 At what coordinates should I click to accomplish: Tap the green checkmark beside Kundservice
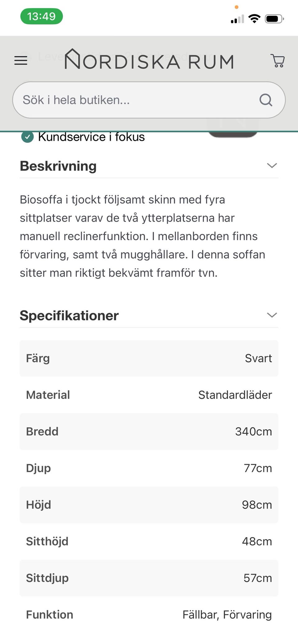point(27,137)
